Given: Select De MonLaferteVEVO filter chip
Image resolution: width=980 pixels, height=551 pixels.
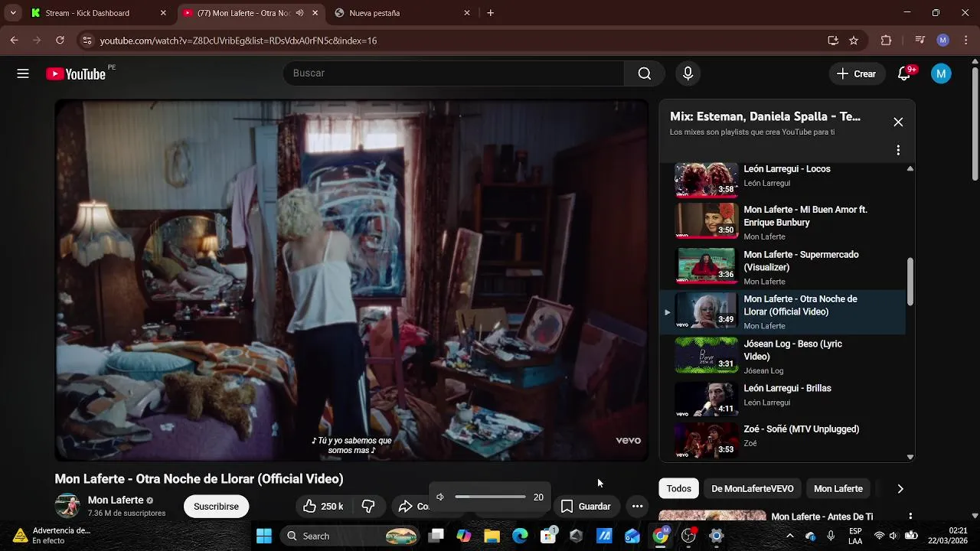Looking at the screenshot, I should [753, 488].
